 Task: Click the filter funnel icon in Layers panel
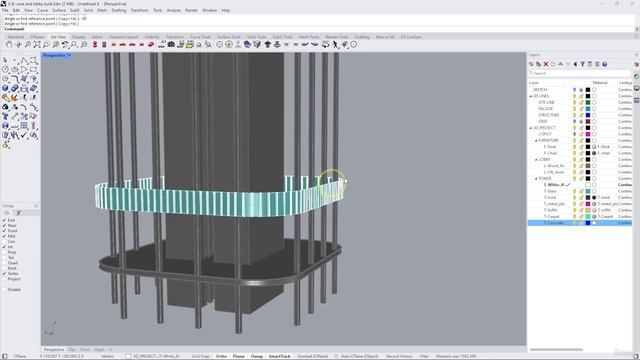[x=582, y=64]
